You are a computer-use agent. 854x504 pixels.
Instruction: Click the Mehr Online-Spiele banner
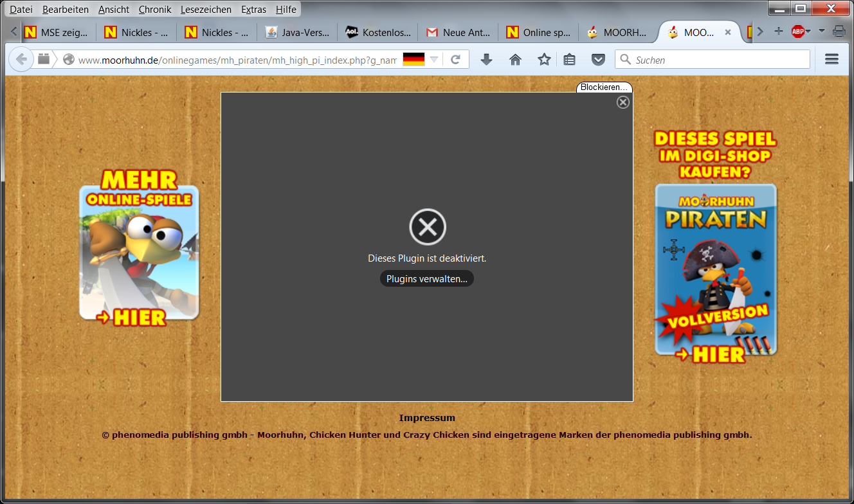(139, 248)
